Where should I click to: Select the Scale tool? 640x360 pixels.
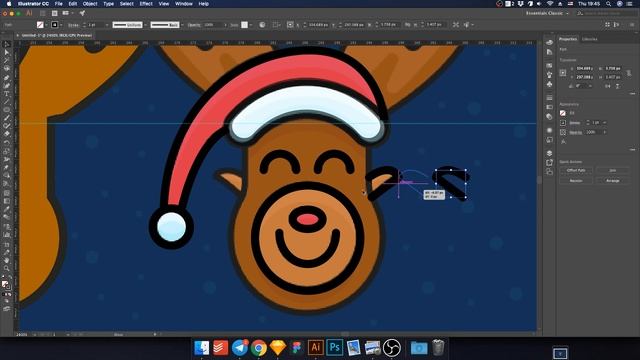pyautogui.click(x=7, y=151)
